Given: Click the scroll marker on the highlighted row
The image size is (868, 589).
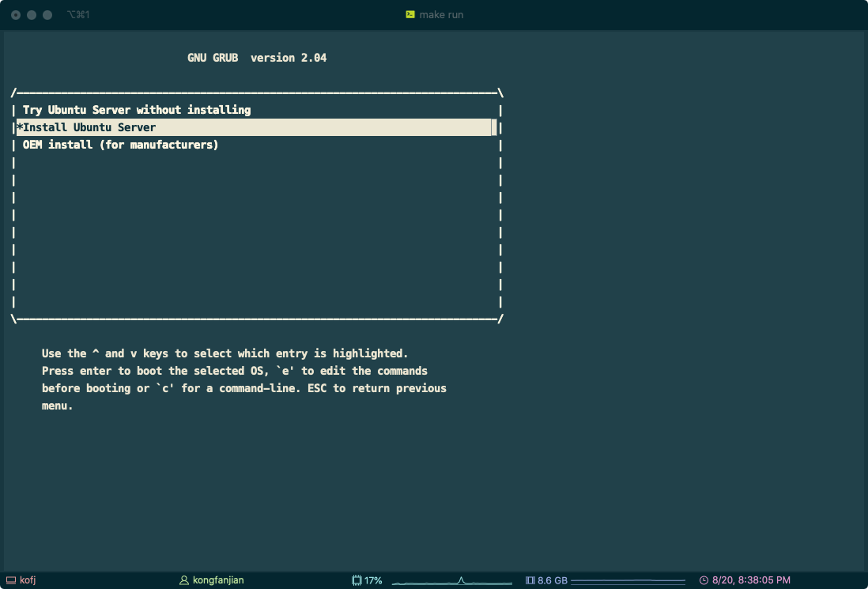Looking at the screenshot, I should (x=494, y=127).
